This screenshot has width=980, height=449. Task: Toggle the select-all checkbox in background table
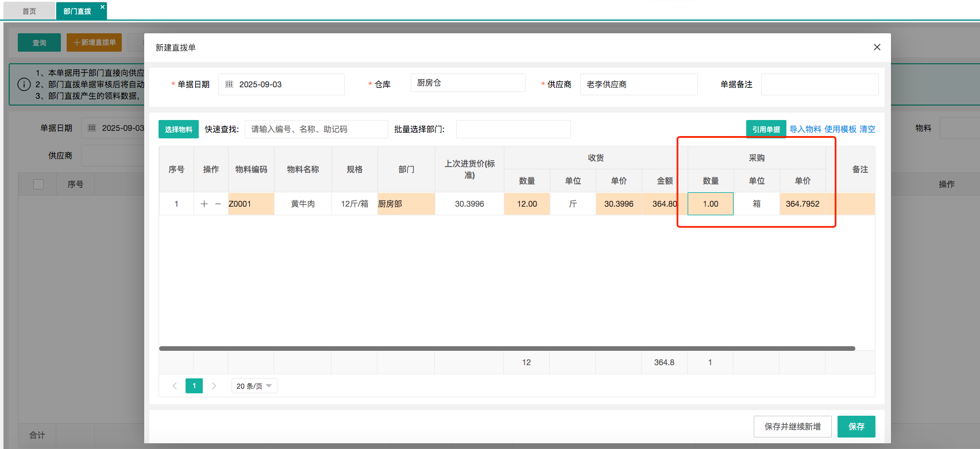coord(38,184)
